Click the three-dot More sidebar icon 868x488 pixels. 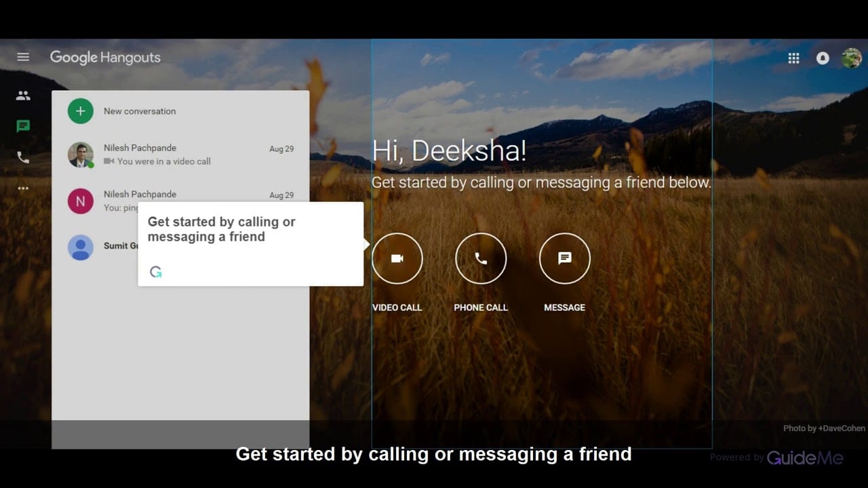(x=23, y=188)
